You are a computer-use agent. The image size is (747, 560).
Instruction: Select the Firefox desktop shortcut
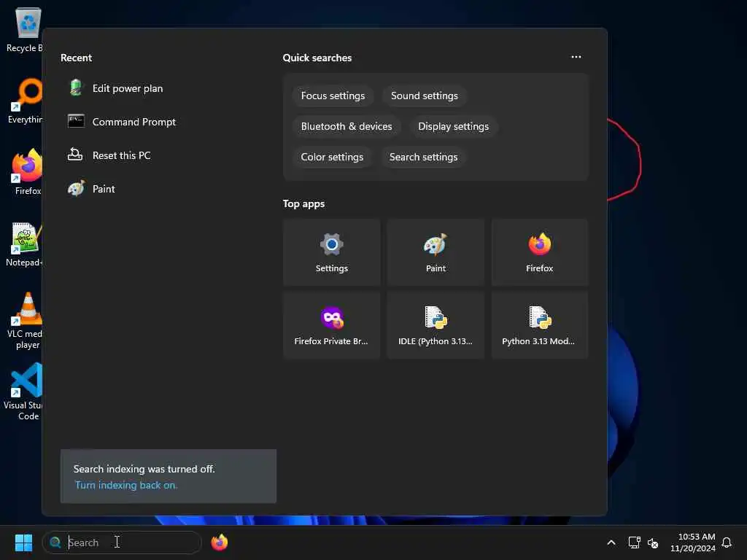click(27, 172)
